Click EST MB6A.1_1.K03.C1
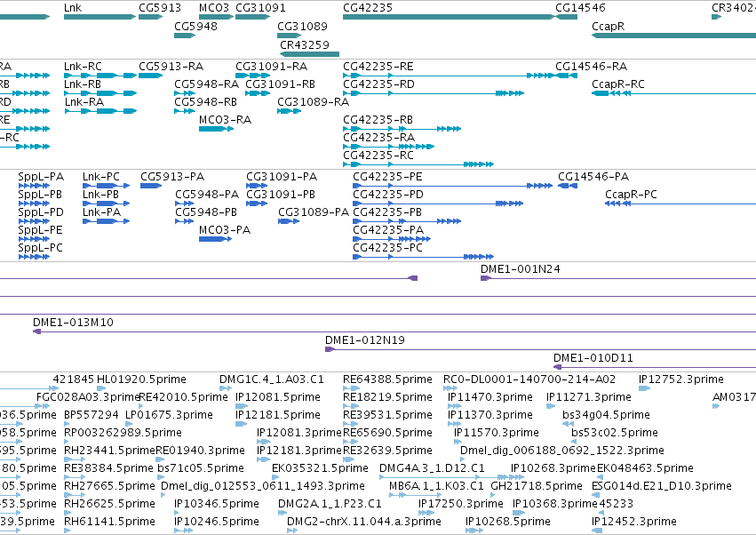Screen dimensions: 756x535 pyautogui.click(x=436, y=486)
